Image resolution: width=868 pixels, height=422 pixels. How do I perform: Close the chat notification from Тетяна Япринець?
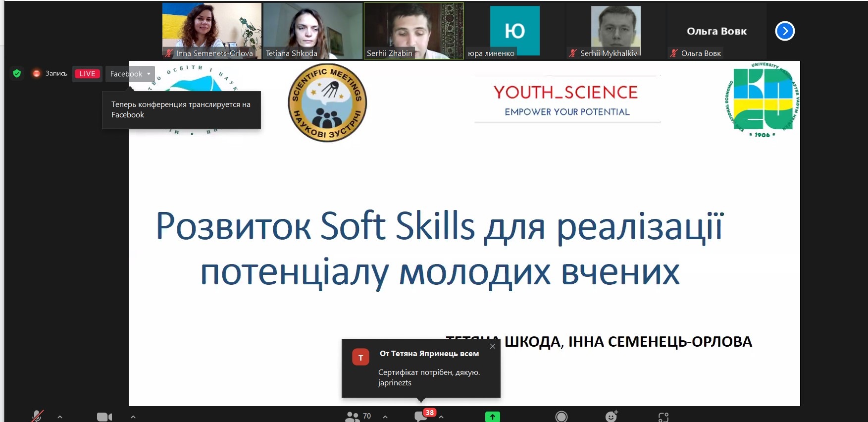pos(492,346)
